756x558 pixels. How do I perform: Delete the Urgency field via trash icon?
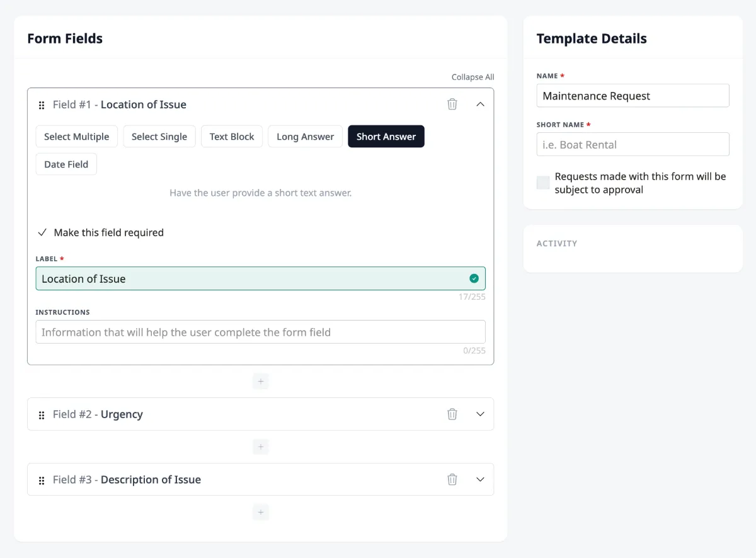click(452, 414)
